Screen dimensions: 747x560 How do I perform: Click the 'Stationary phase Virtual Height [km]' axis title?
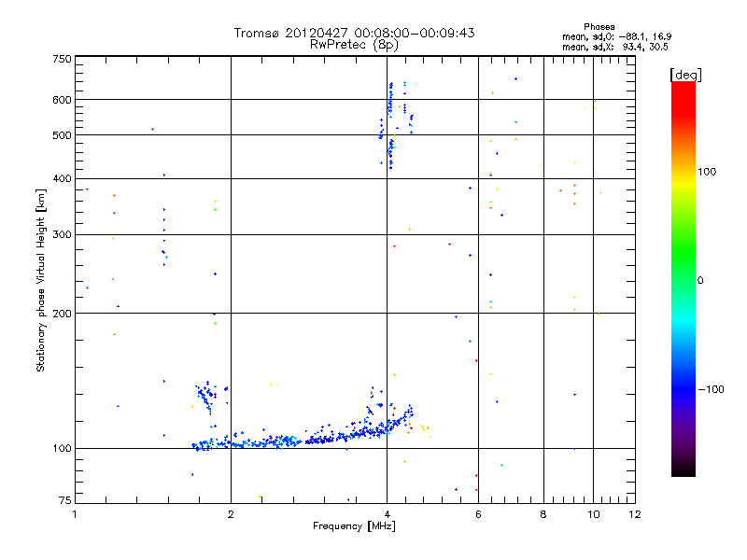click(x=41, y=280)
